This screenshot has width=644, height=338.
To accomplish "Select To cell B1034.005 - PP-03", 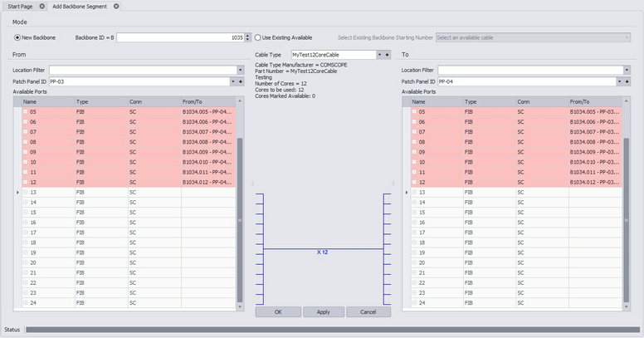I will tap(596, 111).
